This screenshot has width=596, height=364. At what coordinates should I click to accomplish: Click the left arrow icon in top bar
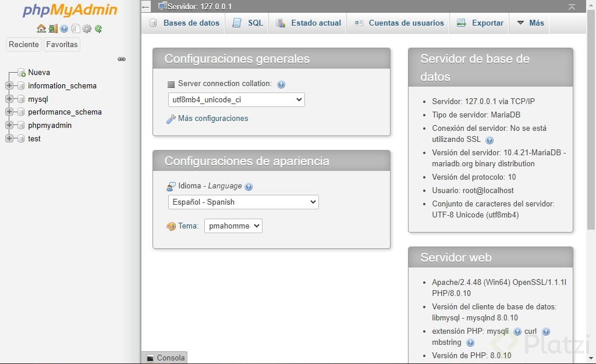point(146,6)
